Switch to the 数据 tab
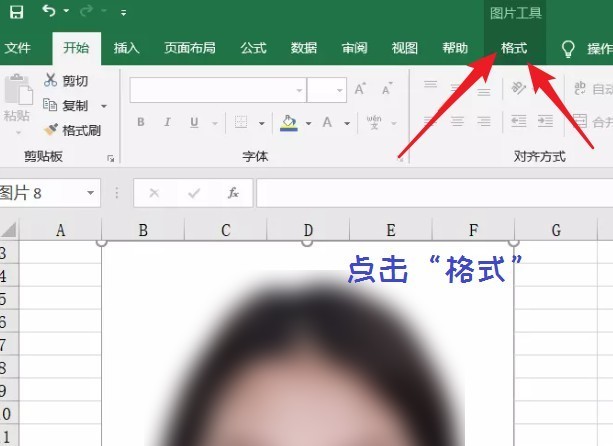Screen dimensions: 613x446 (304, 48)
